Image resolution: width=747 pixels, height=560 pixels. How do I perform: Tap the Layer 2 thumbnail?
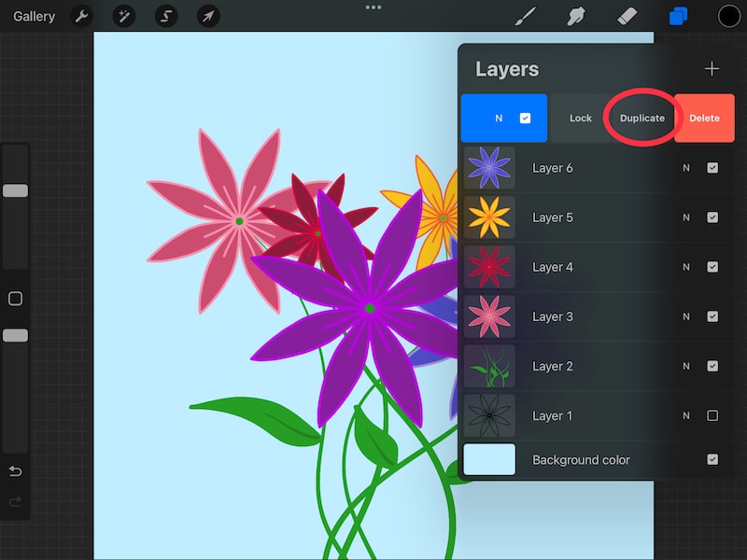click(489, 366)
